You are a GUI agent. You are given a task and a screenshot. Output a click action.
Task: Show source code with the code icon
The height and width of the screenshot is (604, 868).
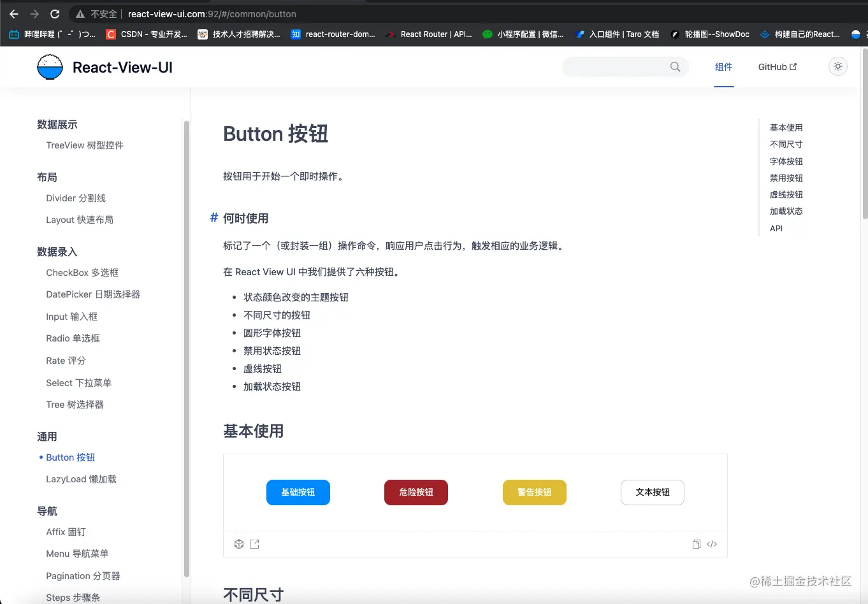click(x=712, y=544)
